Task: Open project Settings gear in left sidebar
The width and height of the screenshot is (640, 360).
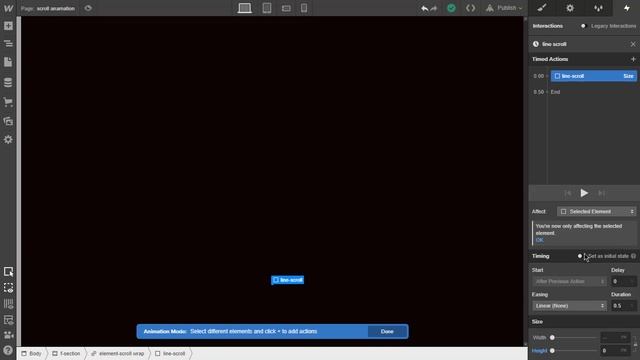Action: click(8, 140)
